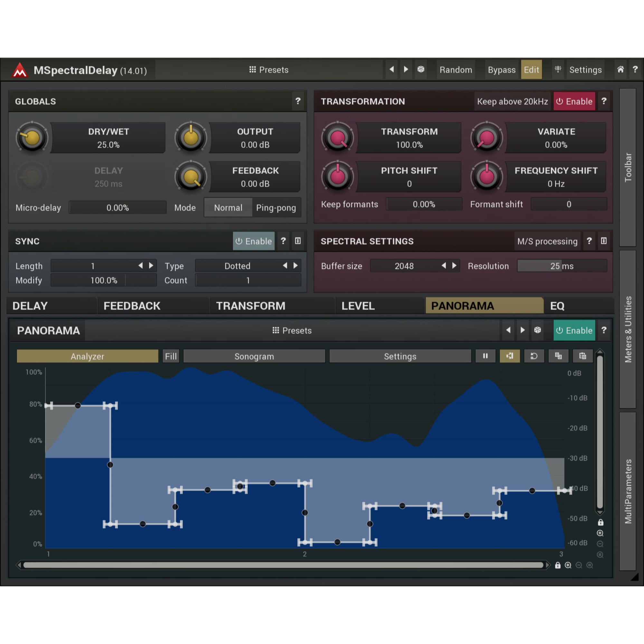Image resolution: width=644 pixels, height=644 pixels.
Task: Open the Settings button in title bar
Action: [x=585, y=69]
